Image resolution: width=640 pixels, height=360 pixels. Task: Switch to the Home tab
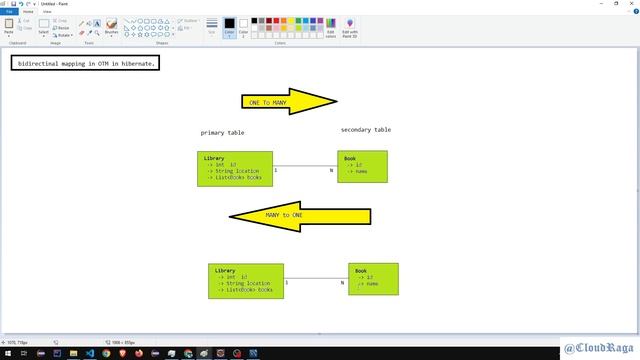(x=28, y=11)
